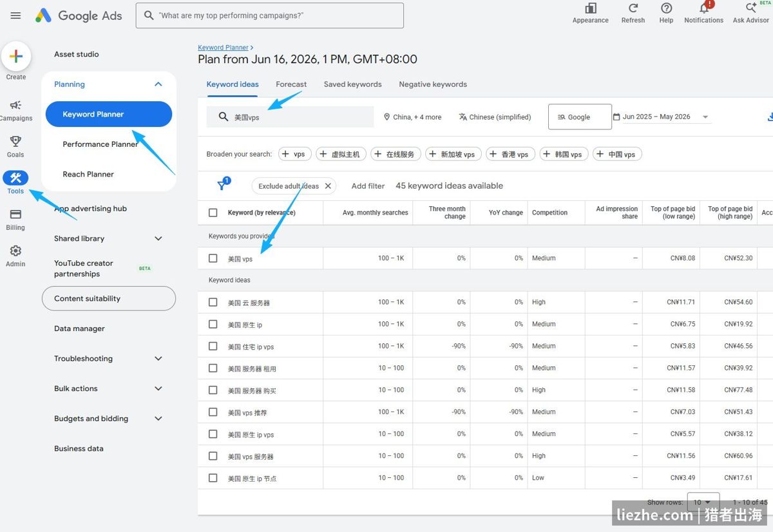The width and height of the screenshot is (773, 532).
Task: Select all keywords header checkbox
Action: tap(213, 213)
